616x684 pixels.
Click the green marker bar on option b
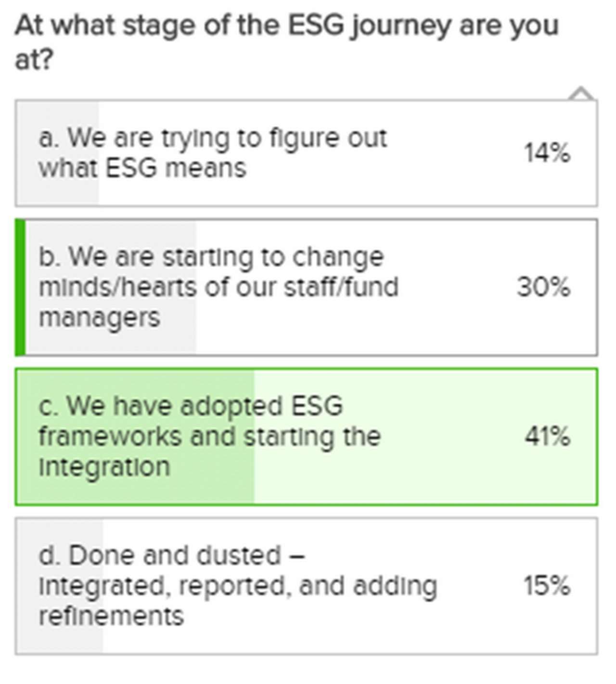click(20, 287)
